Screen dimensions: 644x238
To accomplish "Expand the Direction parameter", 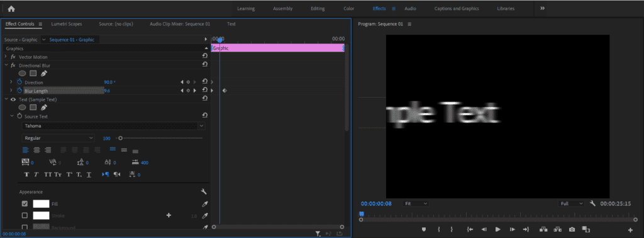I will click(11, 82).
